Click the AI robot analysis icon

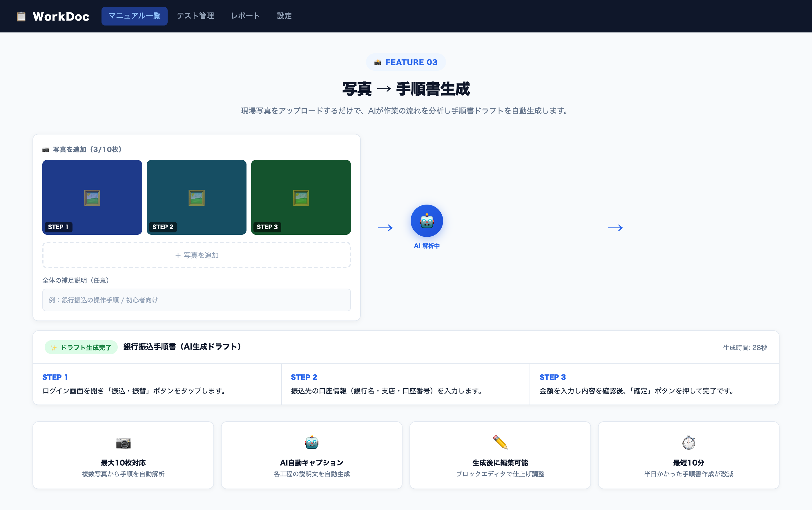click(x=427, y=221)
